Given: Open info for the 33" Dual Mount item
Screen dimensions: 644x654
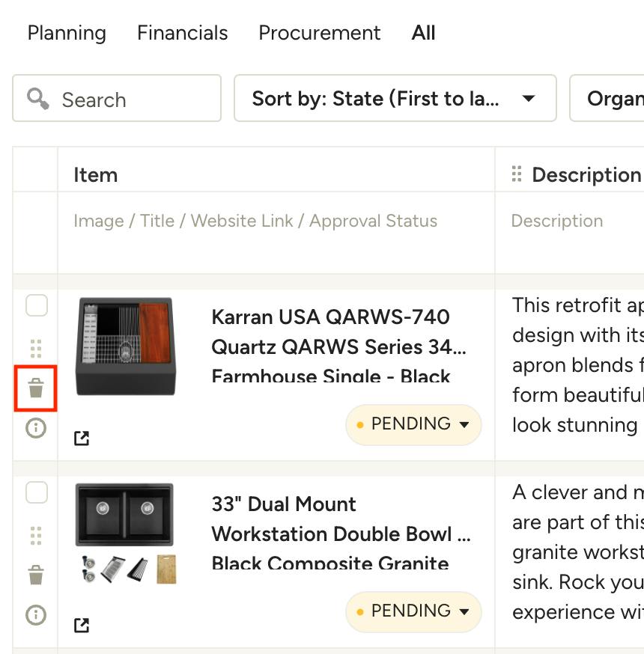Looking at the screenshot, I should point(36,615).
